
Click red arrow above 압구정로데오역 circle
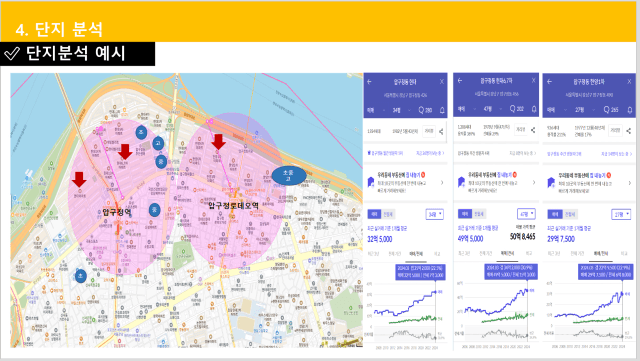pos(218,142)
